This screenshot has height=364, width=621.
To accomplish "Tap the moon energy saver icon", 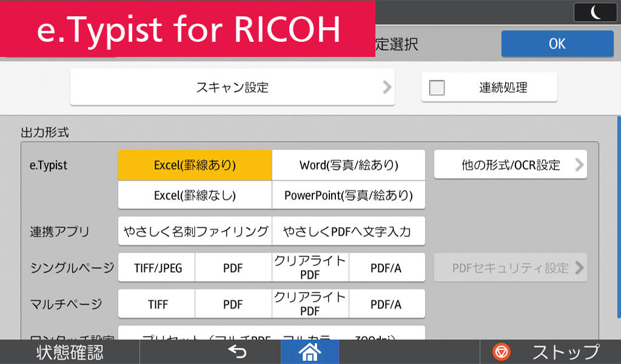I will point(595,12).
